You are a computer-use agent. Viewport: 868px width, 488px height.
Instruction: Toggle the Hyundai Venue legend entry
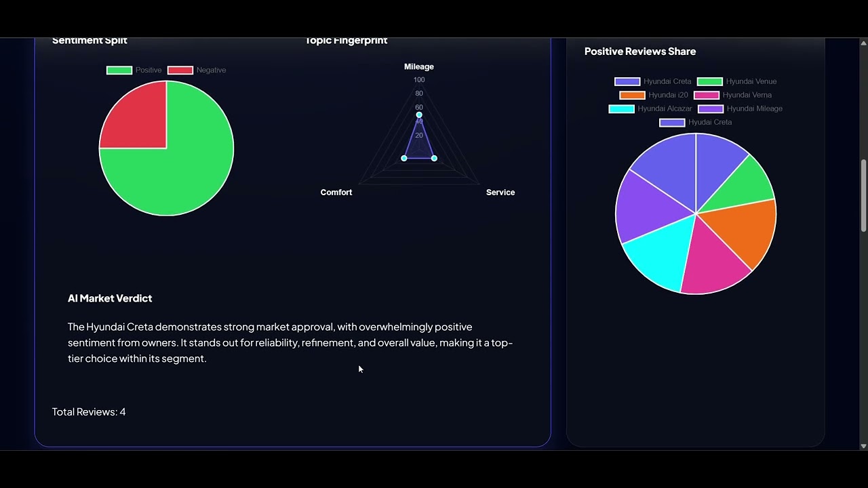[x=736, y=81]
